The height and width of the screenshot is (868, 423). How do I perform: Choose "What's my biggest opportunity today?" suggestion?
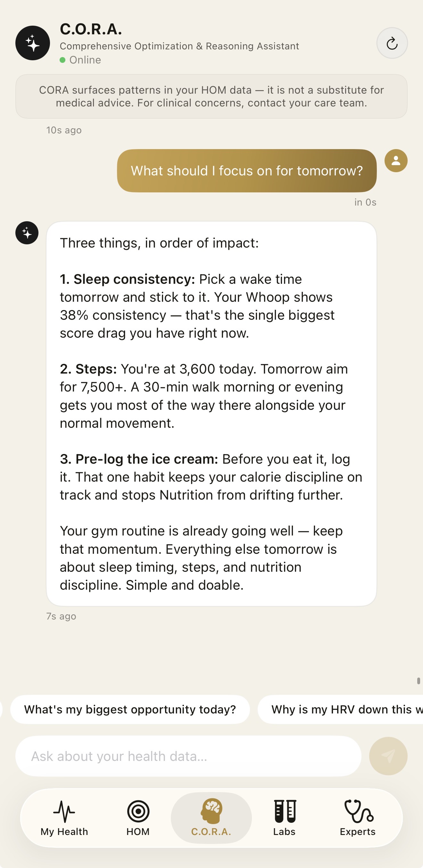(130, 709)
